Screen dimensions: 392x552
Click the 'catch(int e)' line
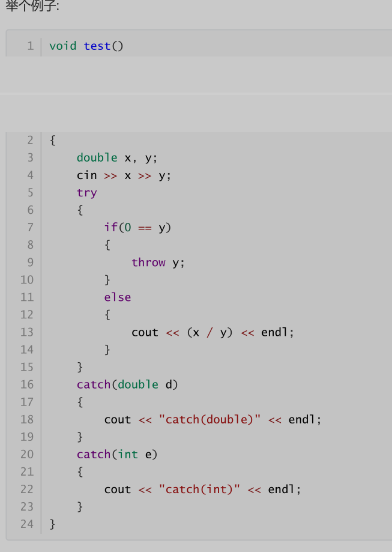tap(117, 455)
